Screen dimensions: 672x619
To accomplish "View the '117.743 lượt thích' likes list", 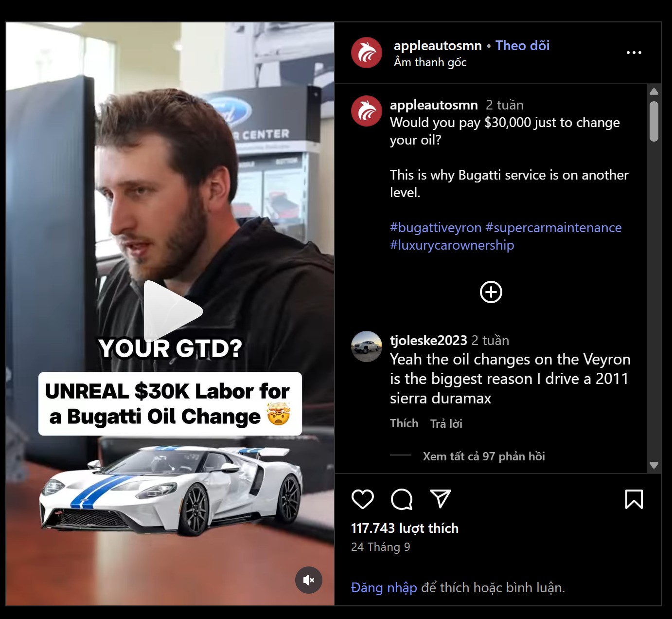I will [405, 528].
